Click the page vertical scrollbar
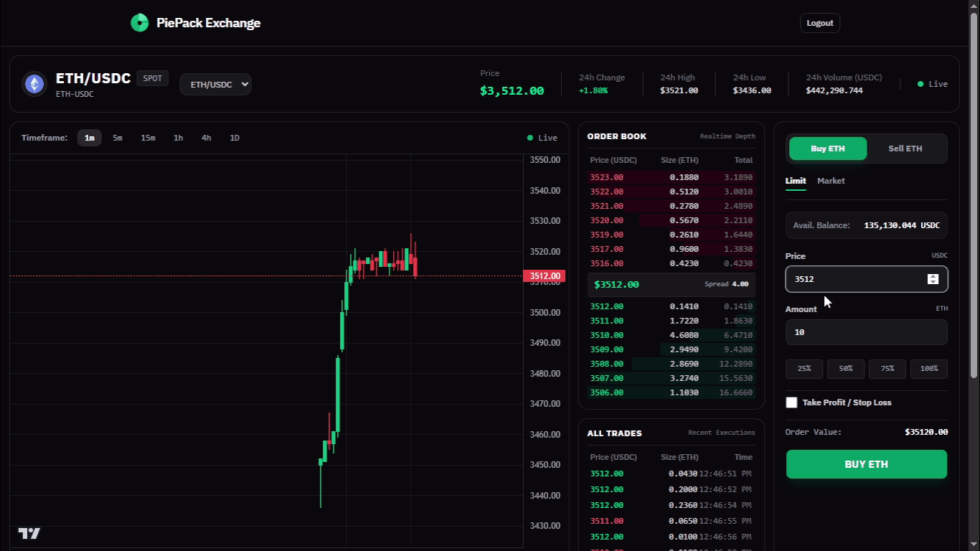The image size is (980, 551). [x=974, y=194]
